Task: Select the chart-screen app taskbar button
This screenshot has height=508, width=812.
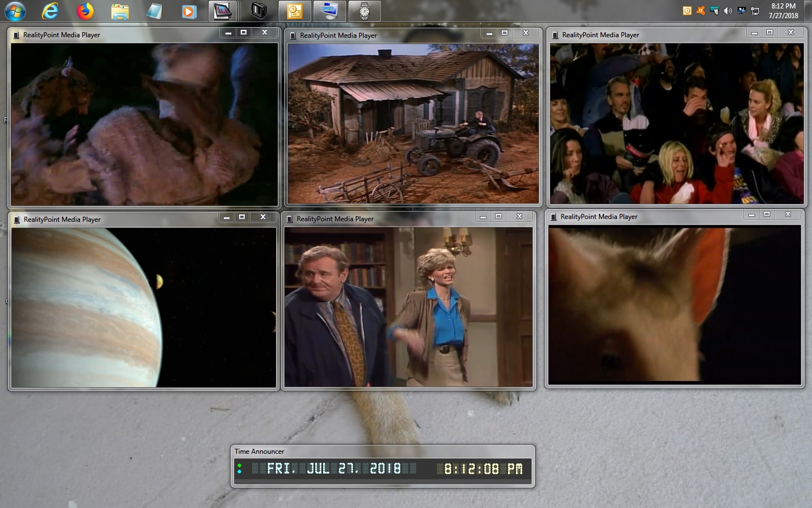Action: coord(222,11)
